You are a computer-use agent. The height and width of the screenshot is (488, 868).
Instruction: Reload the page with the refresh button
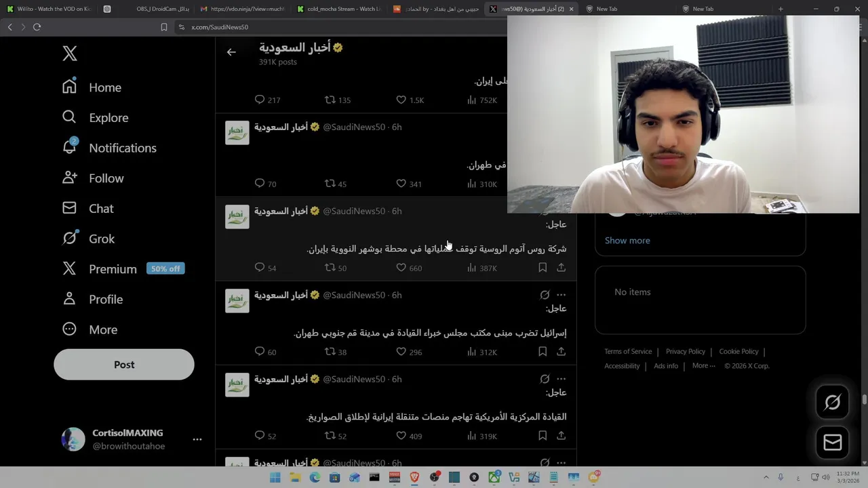click(x=37, y=27)
